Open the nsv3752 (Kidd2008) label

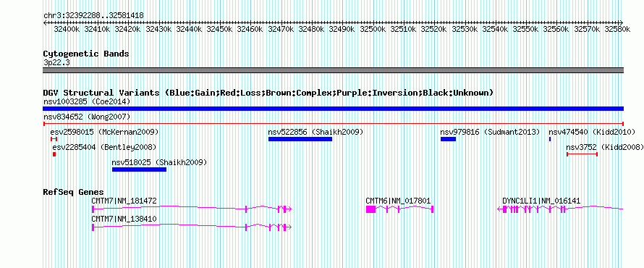[x=605, y=147]
